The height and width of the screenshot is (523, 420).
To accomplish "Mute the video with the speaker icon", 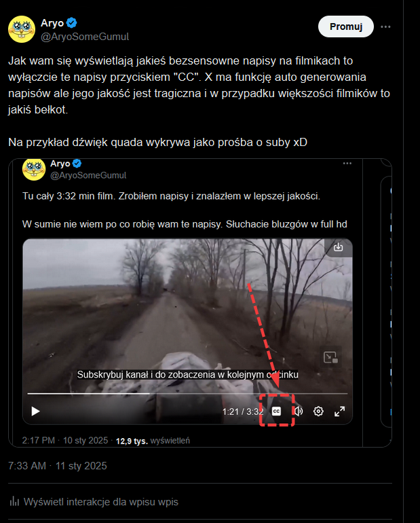I will point(299,411).
